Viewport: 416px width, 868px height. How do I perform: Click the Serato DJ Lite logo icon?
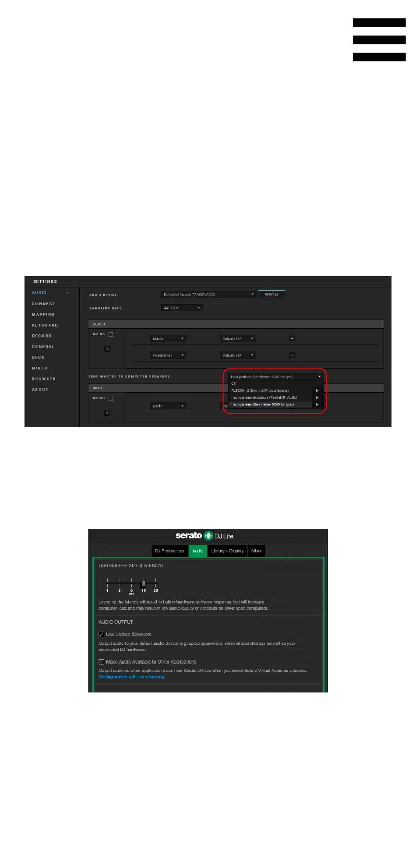208,536
